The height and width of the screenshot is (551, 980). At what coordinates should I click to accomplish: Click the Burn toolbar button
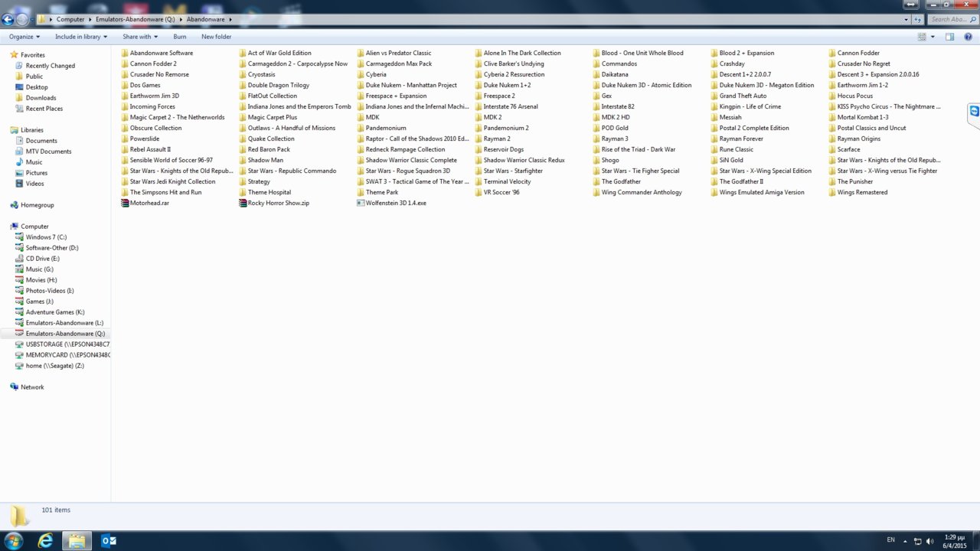[180, 37]
